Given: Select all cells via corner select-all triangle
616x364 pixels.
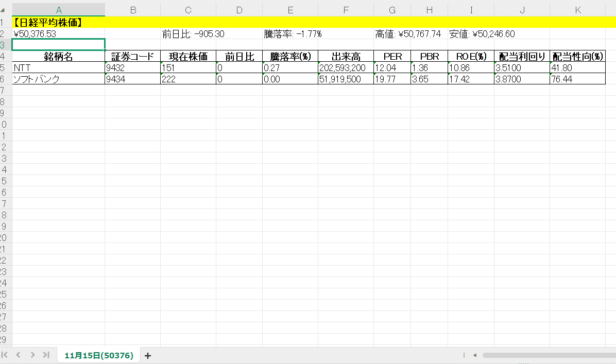Looking at the screenshot, I should (4, 9).
